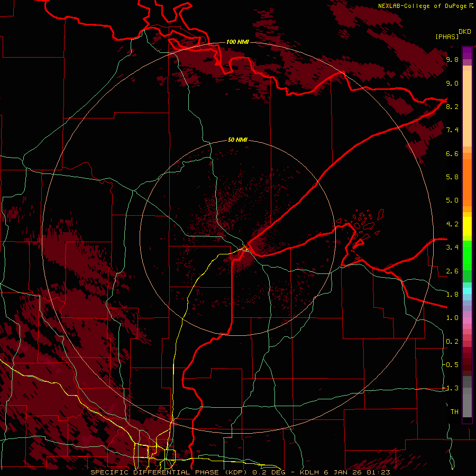Click the 5.0 scale value
Viewport: 476px width, 476px height.
tap(452, 200)
